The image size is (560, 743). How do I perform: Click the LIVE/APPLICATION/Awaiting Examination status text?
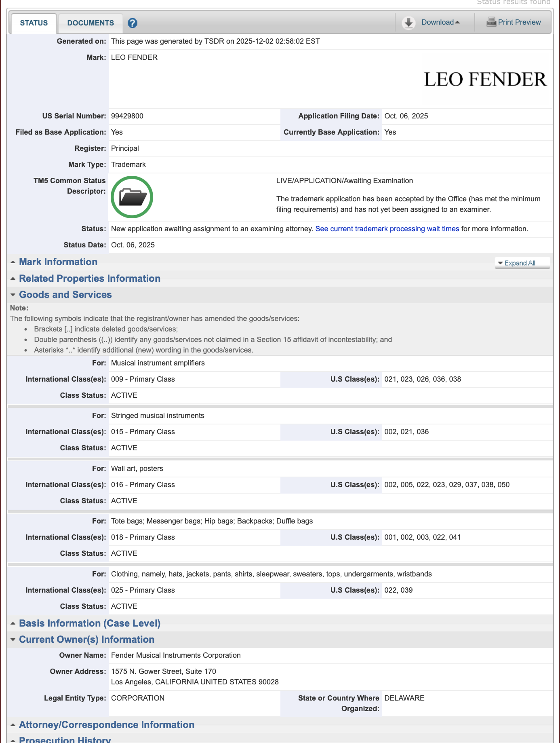coord(345,181)
